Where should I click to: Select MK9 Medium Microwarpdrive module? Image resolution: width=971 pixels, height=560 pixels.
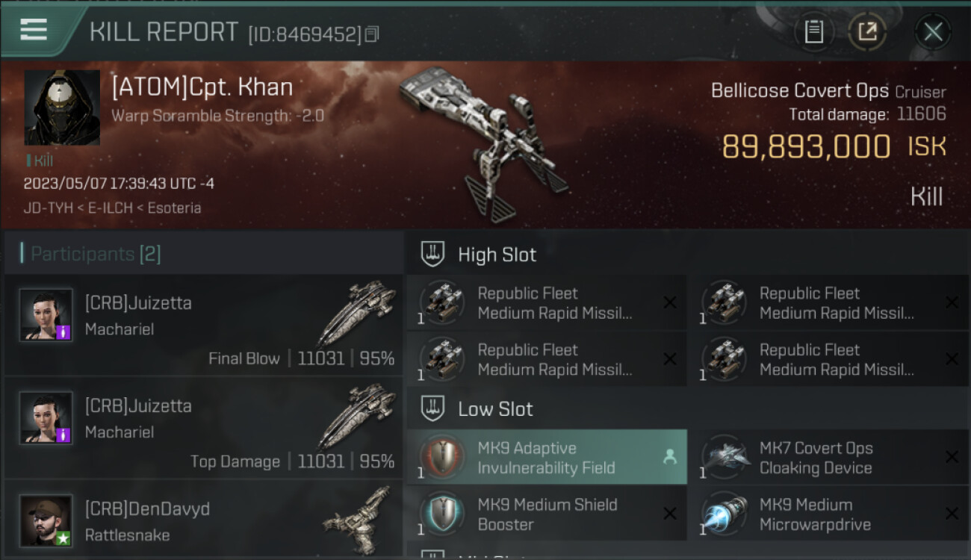click(829, 514)
